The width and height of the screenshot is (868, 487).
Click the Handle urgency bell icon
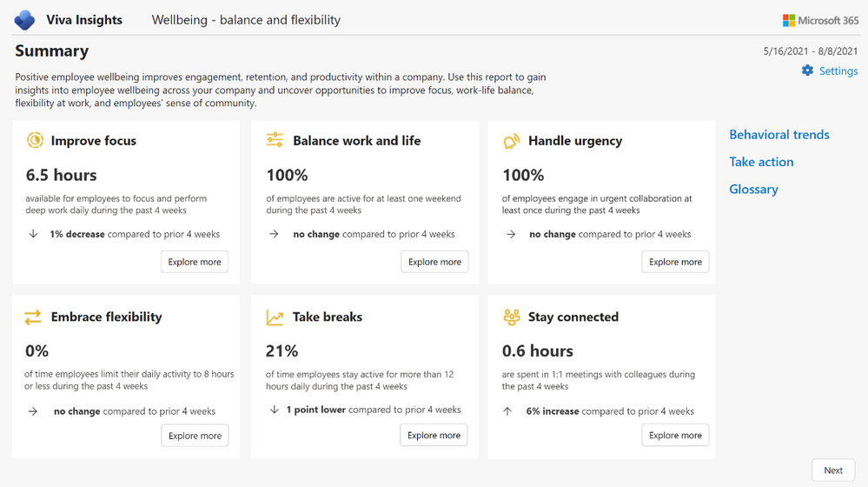[x=512, y=141]
